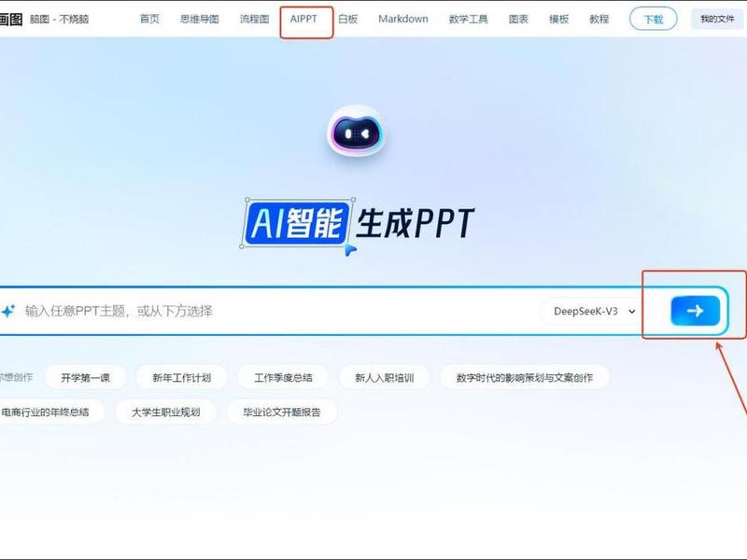
Task: Open the 首页 nav item
Action: click(x=149, y=19)
